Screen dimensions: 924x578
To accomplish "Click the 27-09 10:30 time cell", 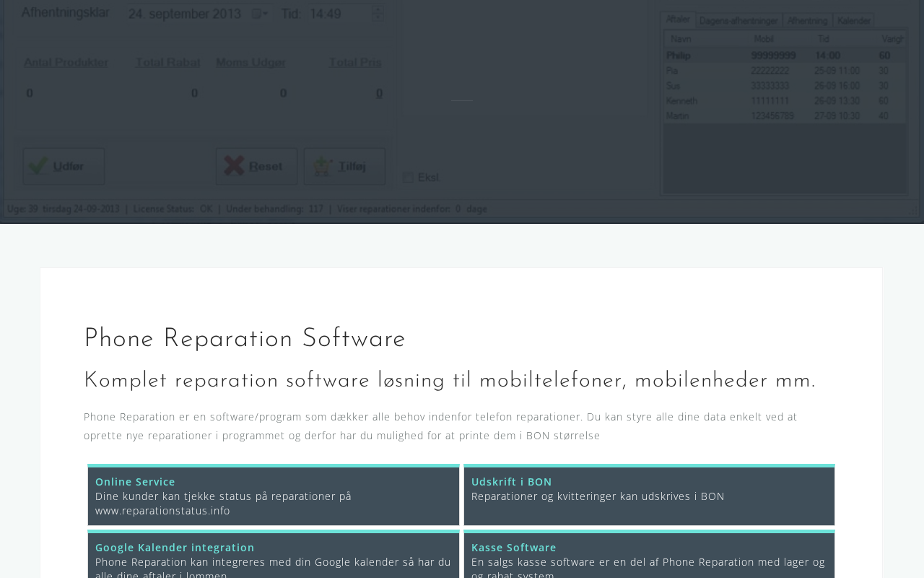I will click(x=837, y=116).
